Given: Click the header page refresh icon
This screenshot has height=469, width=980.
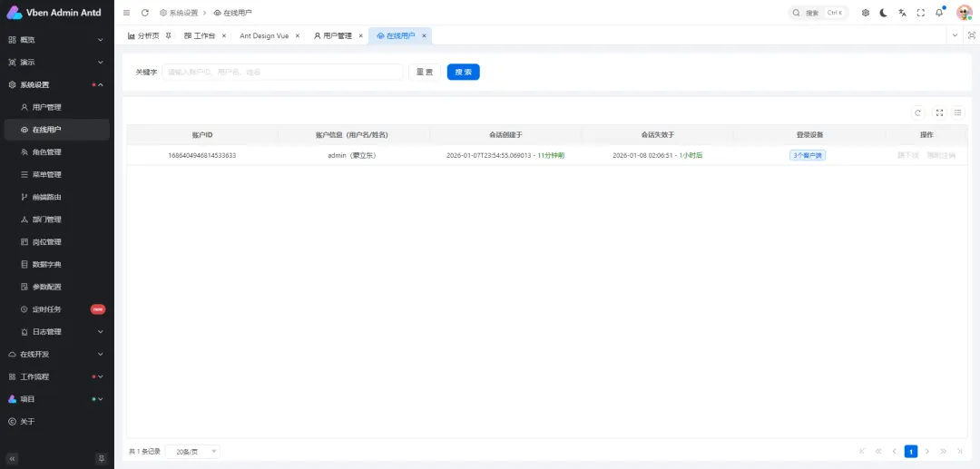Looking at the screenshot, I should click(x=145, y=13).
